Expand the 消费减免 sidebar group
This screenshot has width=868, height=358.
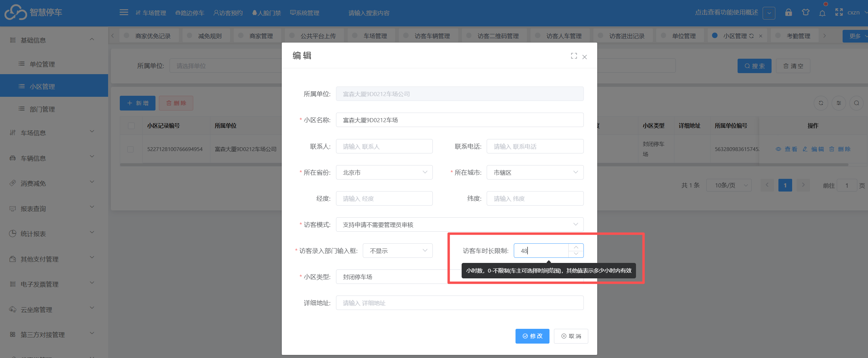(x=54, y=183)
